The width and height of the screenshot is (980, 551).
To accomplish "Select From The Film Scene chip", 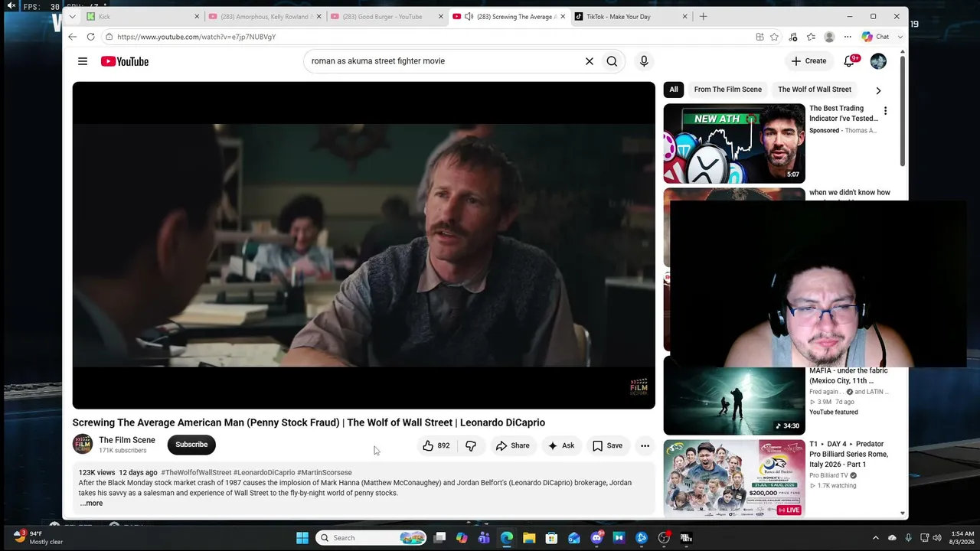I will point(728,90).
